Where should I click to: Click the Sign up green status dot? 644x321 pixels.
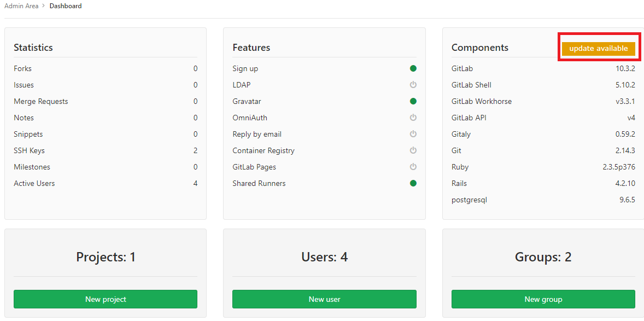(413, 68)
